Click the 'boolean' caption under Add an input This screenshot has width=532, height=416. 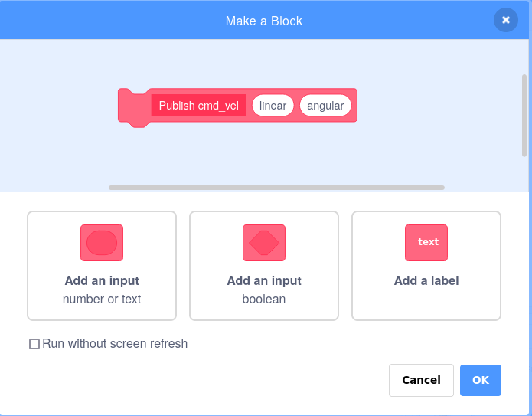pos(264,300)
